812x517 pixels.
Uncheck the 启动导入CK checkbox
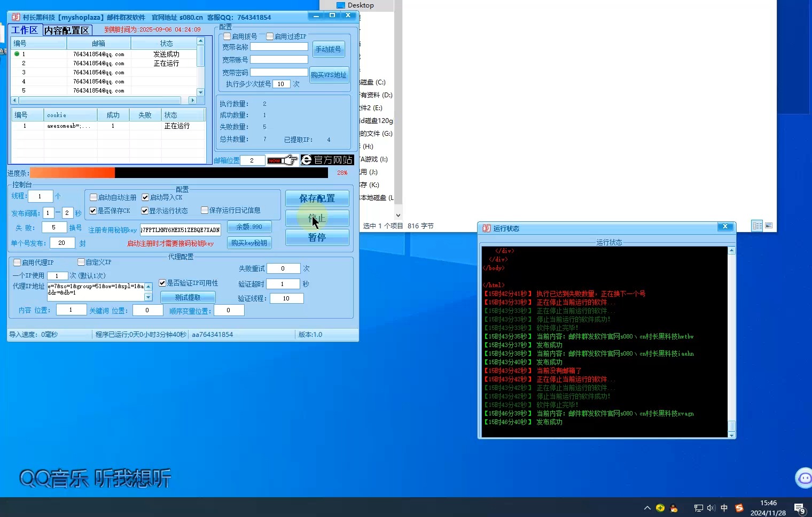pyautogui.click(x=145, y=197)
